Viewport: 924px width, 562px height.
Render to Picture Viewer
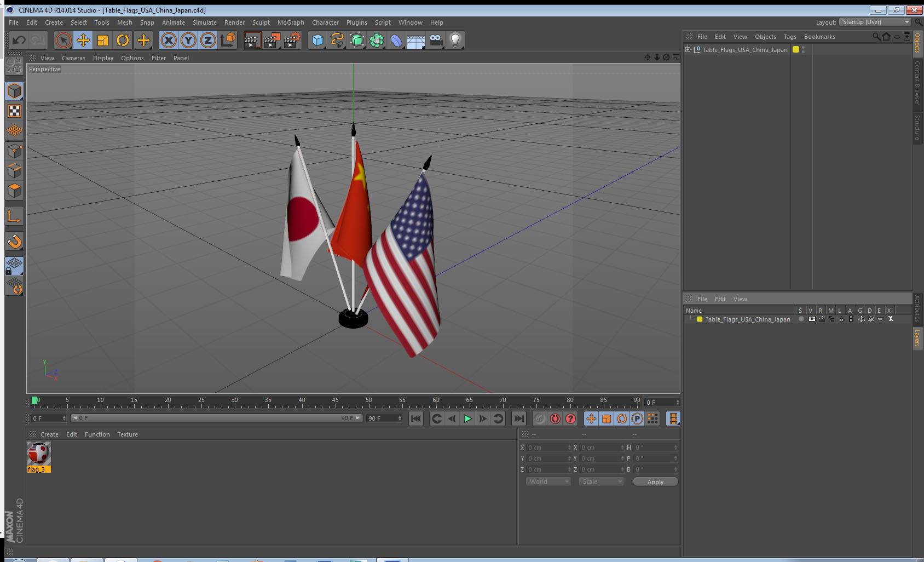[272, 40]
